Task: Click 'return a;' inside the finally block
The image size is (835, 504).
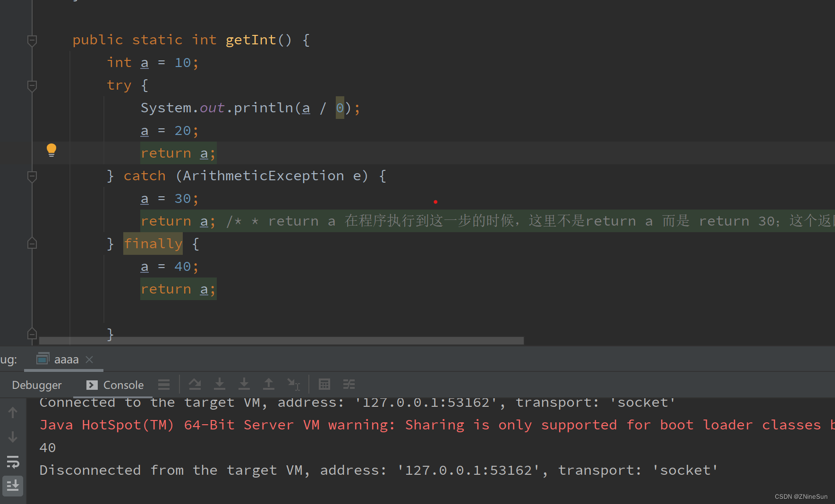Action: coord(178,289)
